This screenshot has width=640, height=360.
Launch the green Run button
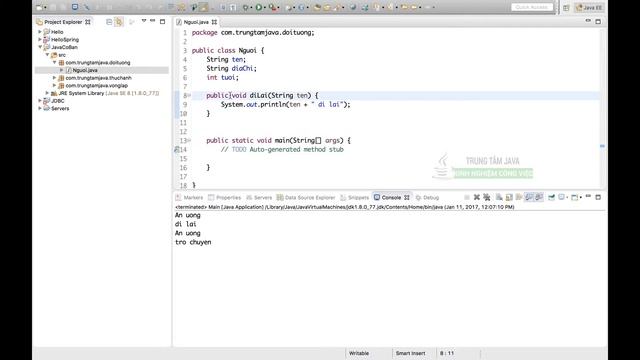259,7
